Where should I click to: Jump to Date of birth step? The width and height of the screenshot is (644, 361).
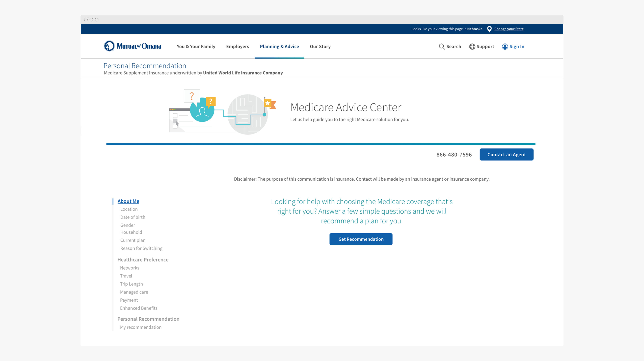click(x=132, y=217)
